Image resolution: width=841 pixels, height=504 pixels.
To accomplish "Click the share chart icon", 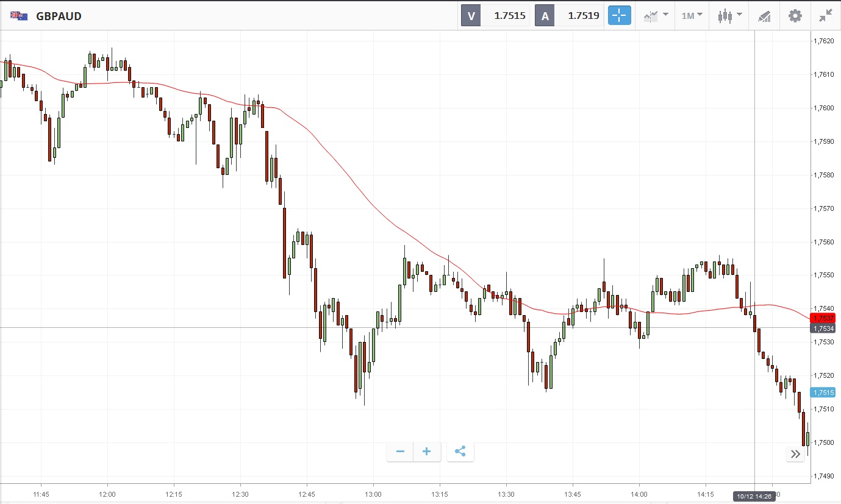I will (x=460, y=452).
